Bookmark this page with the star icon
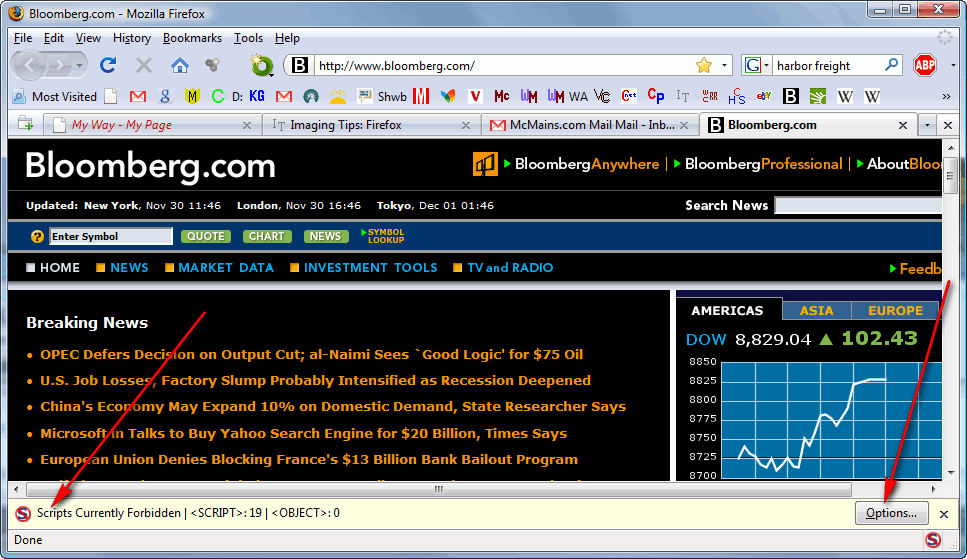 pyautogui.click(x=704, y=65)
